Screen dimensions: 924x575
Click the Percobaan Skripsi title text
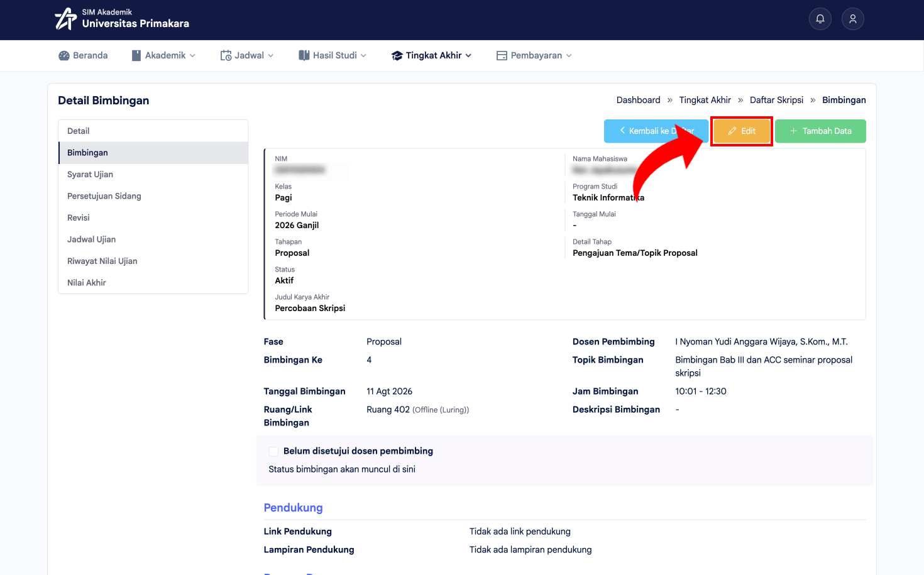click(310, 308)
